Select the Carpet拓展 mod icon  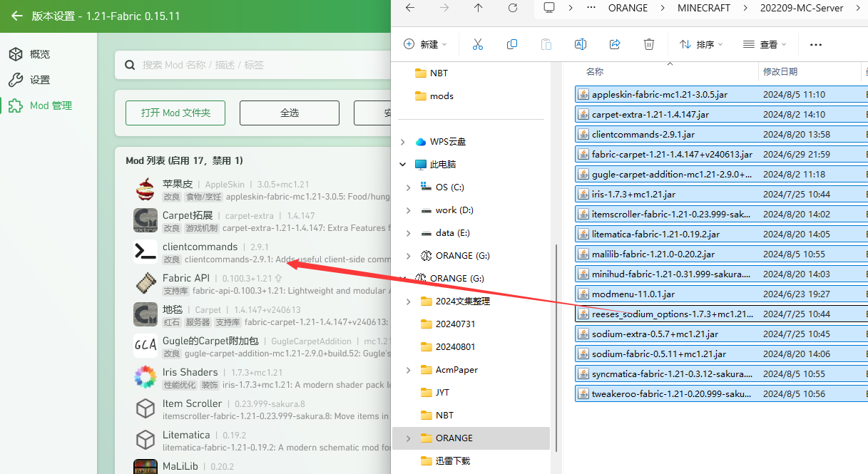pos(145,221)
